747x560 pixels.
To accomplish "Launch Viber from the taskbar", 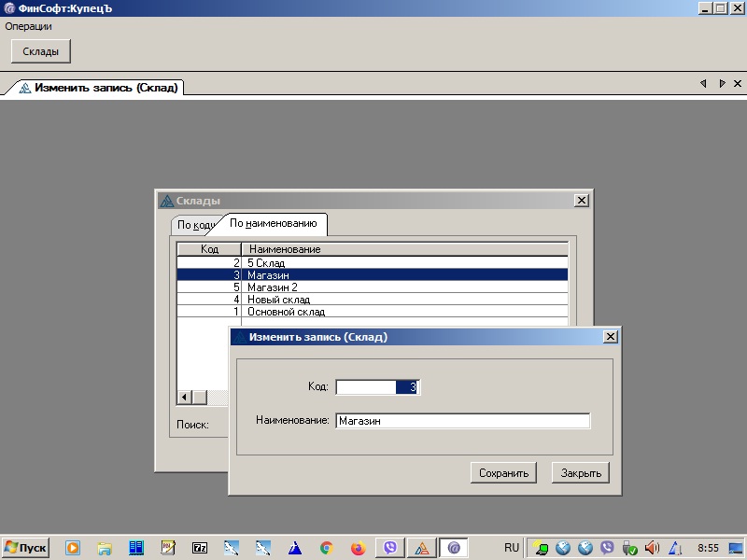I will click(x=389, y=548).
